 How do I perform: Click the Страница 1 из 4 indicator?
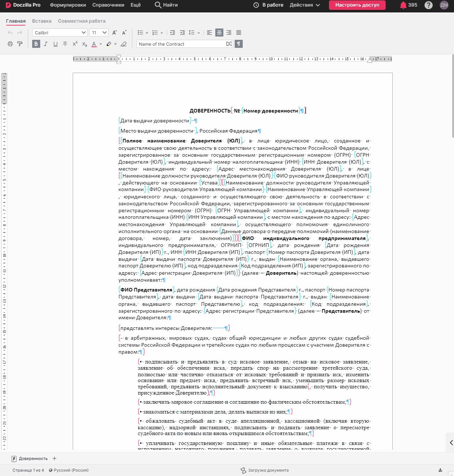coord(28,470)
